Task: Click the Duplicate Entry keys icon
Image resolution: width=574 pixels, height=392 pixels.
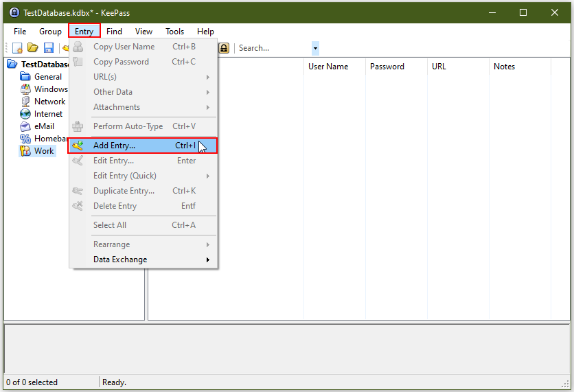Action: point(78,191)
